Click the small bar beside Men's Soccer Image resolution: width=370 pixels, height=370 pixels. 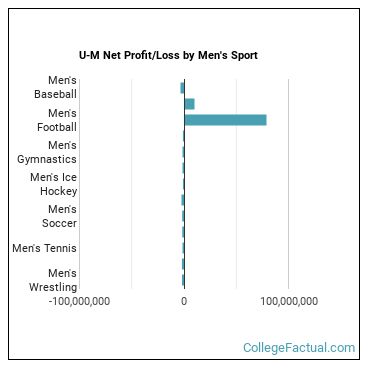[x=183, y=216]
